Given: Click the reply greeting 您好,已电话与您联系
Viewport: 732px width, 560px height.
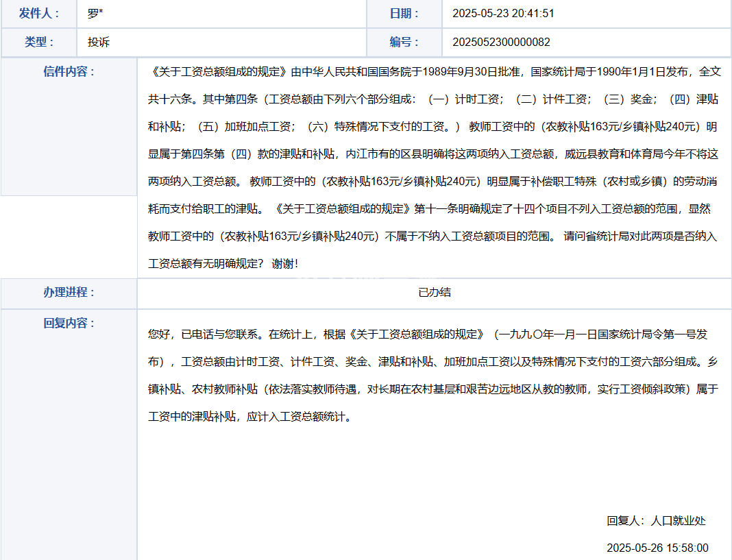Looking at the screenshot, I should click(205, 334).
